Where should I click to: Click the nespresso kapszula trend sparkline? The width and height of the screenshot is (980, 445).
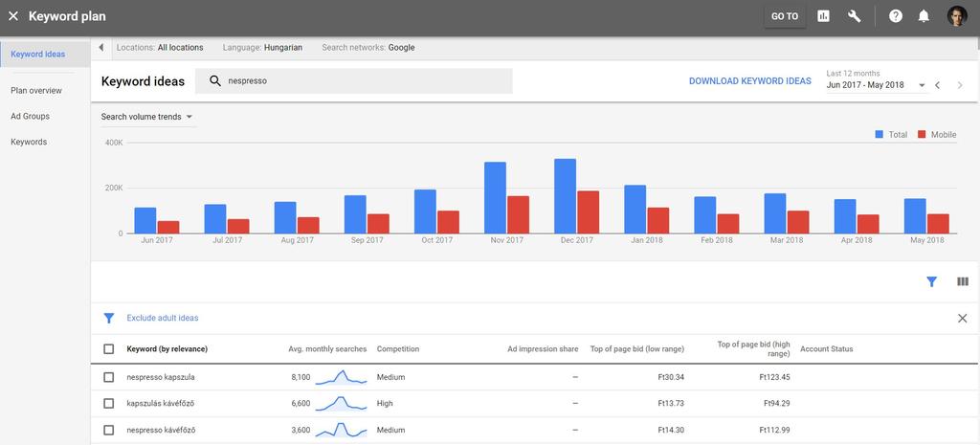tap(341, 377)
